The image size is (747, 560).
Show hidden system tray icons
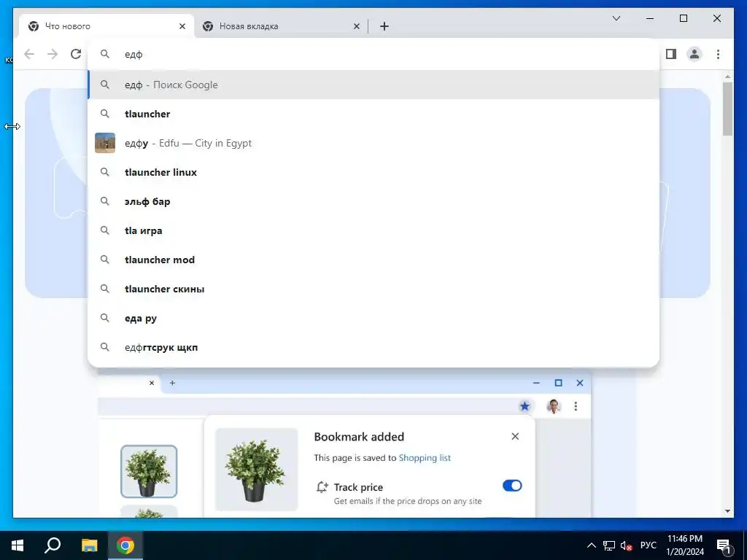(591, 545)
